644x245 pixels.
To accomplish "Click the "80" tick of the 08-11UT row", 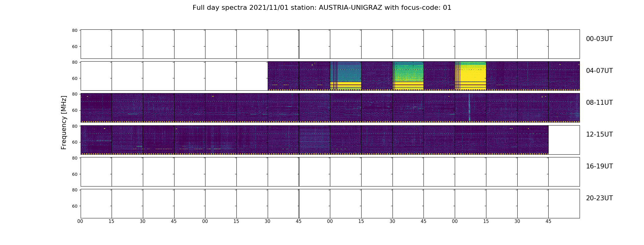I will pos(75,94).
